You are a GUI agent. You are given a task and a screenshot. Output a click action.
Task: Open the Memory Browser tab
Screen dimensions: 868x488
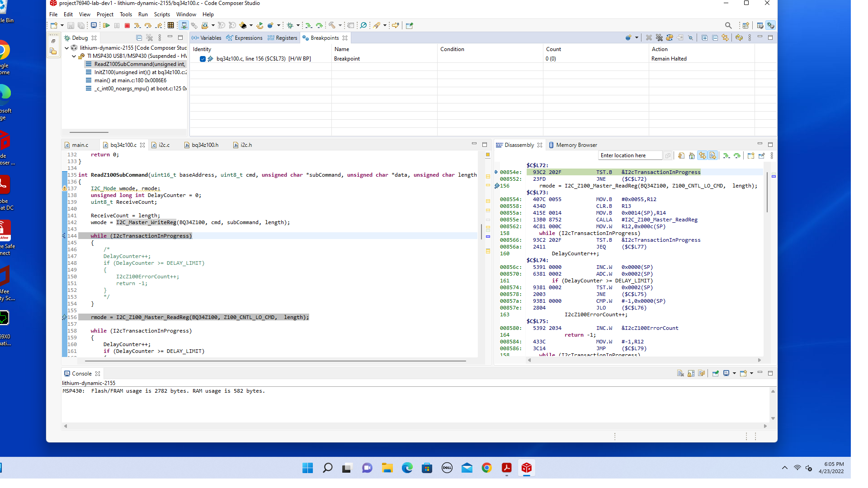coord(572,145)
